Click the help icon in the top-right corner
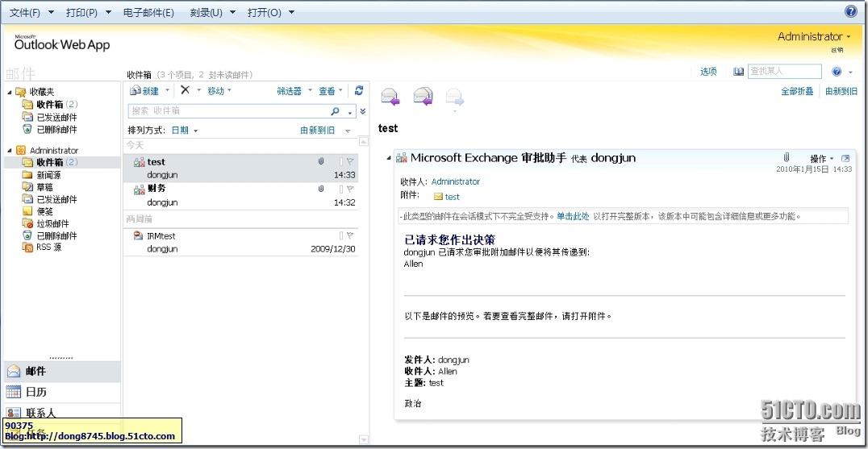Screen dimensions: 868x449 click(851, 11)
